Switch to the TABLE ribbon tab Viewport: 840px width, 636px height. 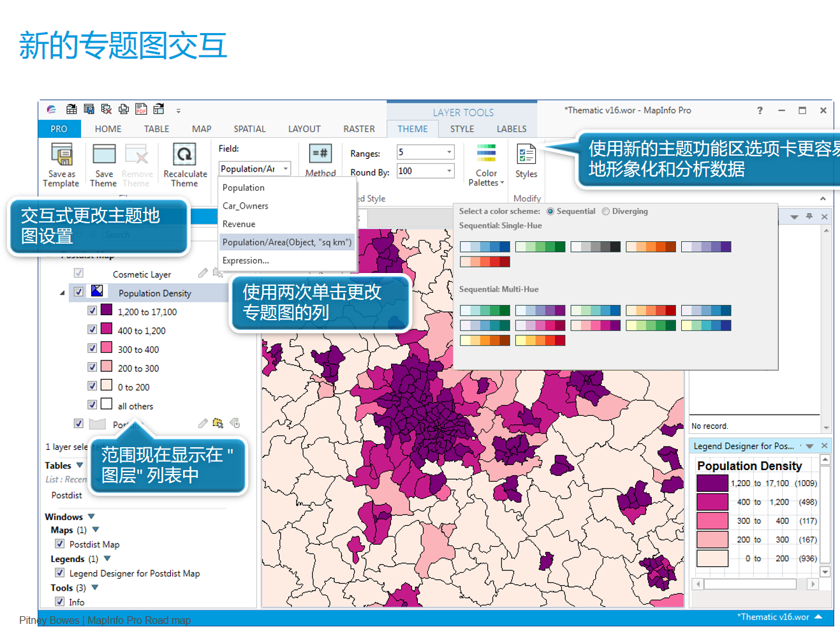click(x=156, y=129)
